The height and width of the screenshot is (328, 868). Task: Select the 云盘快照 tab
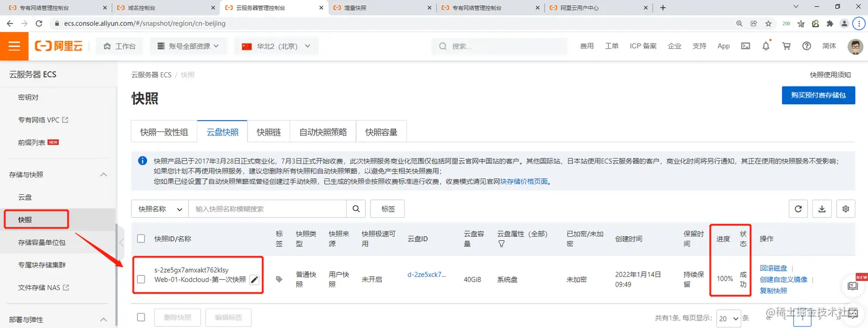(x=222, y=132)
